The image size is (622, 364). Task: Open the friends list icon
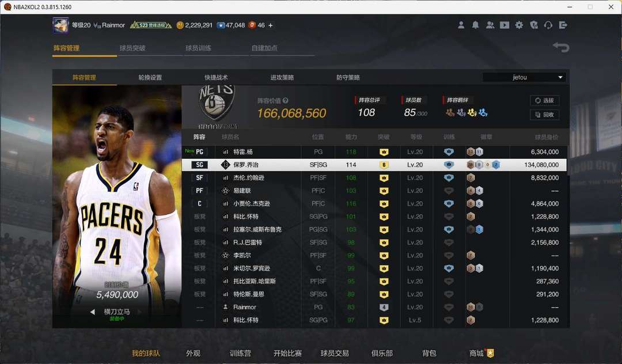coord(490,25)
